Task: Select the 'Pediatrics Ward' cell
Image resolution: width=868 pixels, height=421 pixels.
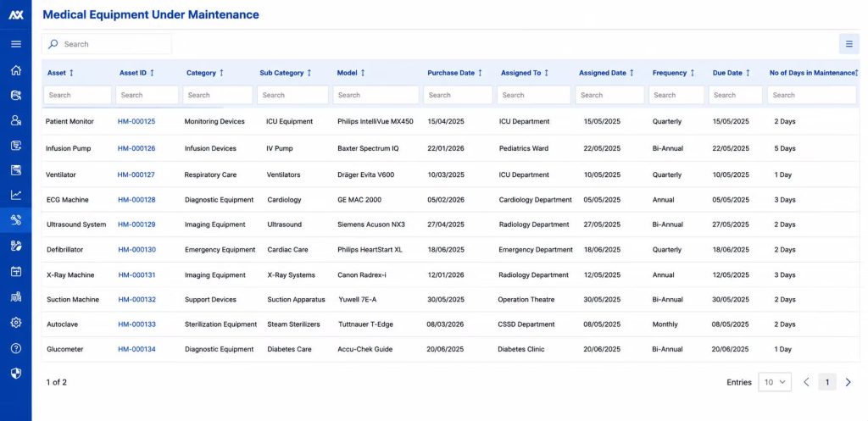Action: (524, 148)
